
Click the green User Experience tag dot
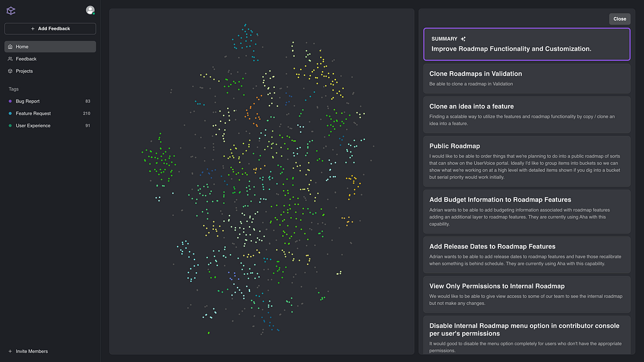pyautogui.click(x=10, y=126)
